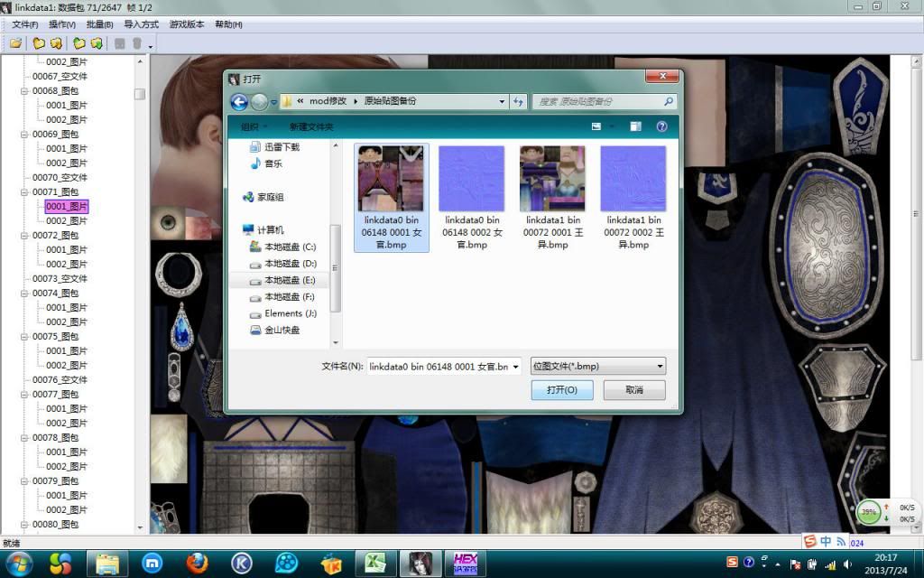
Task: Open the 游戏版本 menu
Action: [x=186, y=24]
